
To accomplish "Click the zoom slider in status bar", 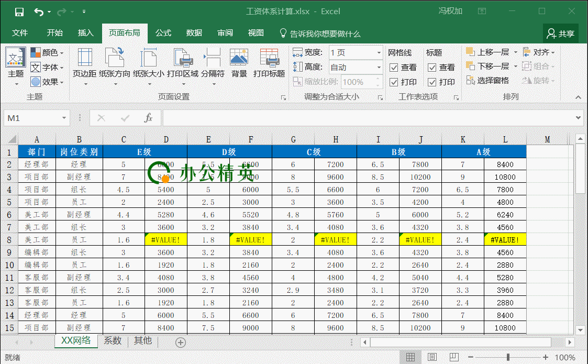I will [x=508, y=357].
